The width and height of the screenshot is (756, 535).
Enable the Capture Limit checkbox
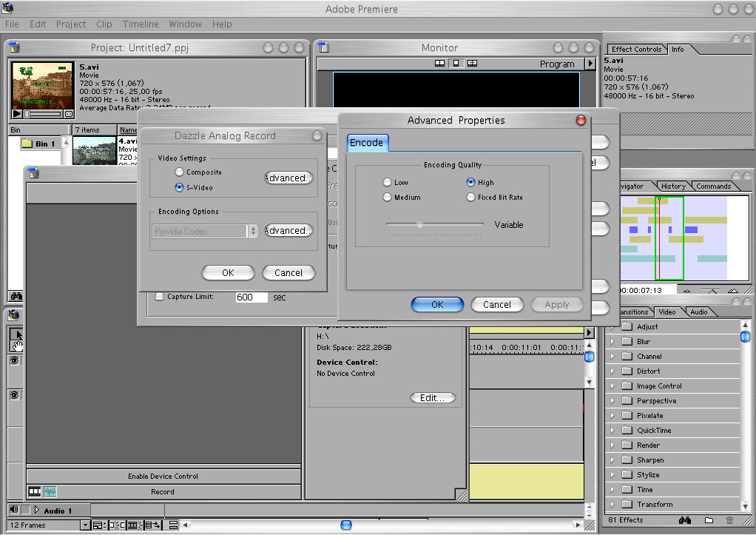point(159,296)
